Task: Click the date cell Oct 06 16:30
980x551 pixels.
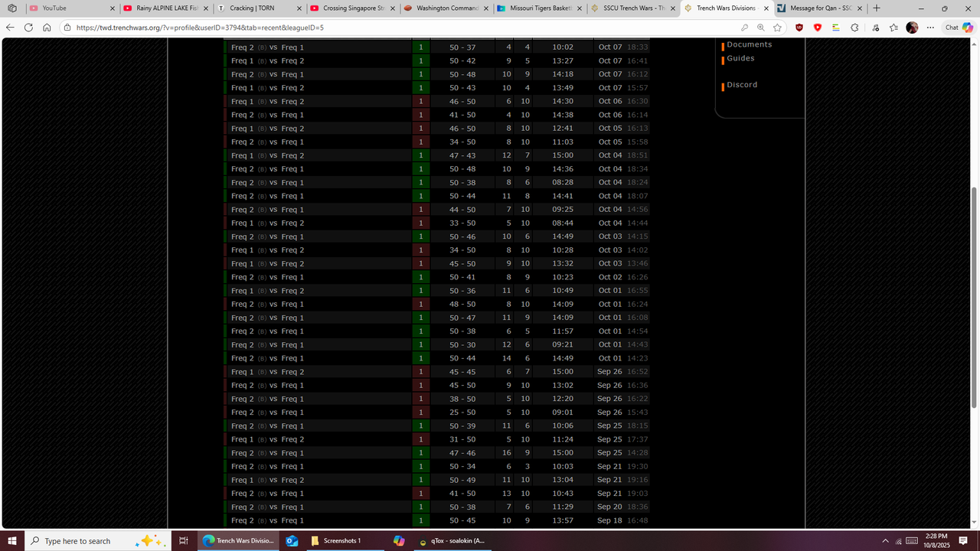Action: pyautogui.click(x=623, y=101)
